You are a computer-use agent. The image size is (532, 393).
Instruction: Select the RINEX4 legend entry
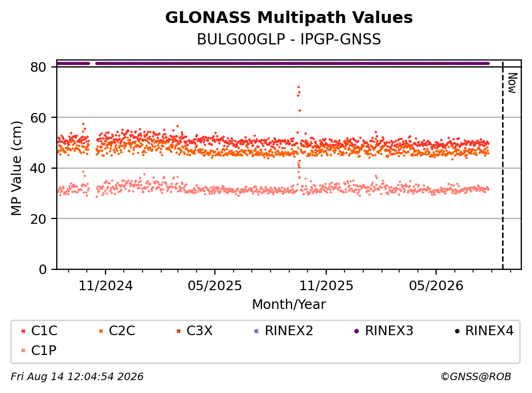click(484, 330)
